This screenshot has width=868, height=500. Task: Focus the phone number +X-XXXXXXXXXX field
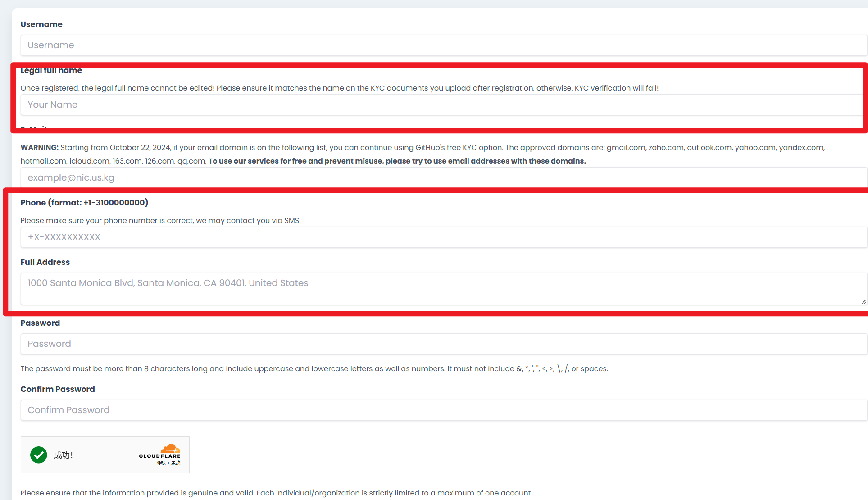(443, 237)
